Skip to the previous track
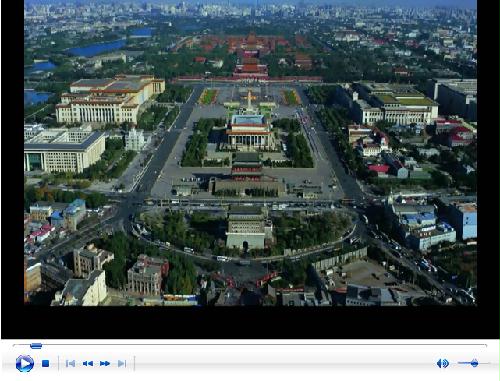 (x=70, y=363)
